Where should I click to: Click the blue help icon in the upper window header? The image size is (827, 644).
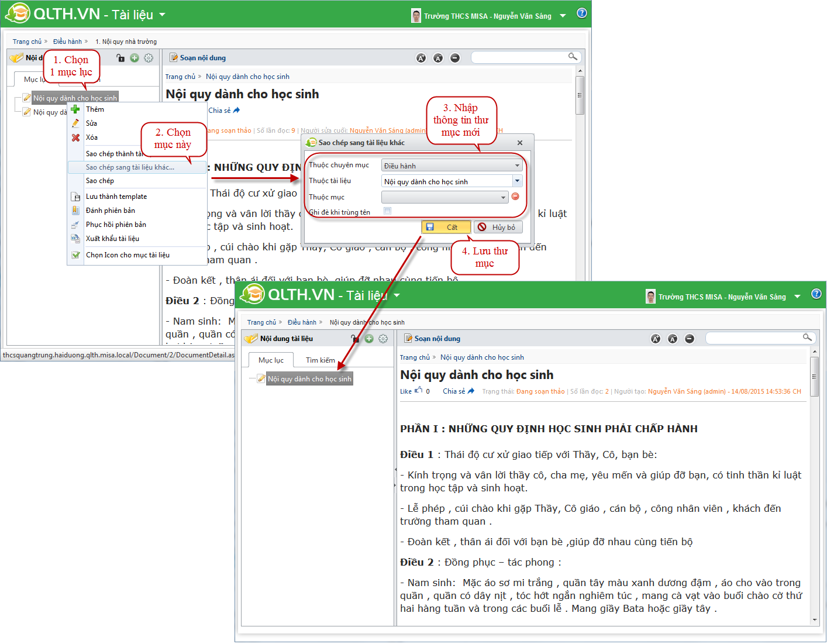[x=582, y=13]
